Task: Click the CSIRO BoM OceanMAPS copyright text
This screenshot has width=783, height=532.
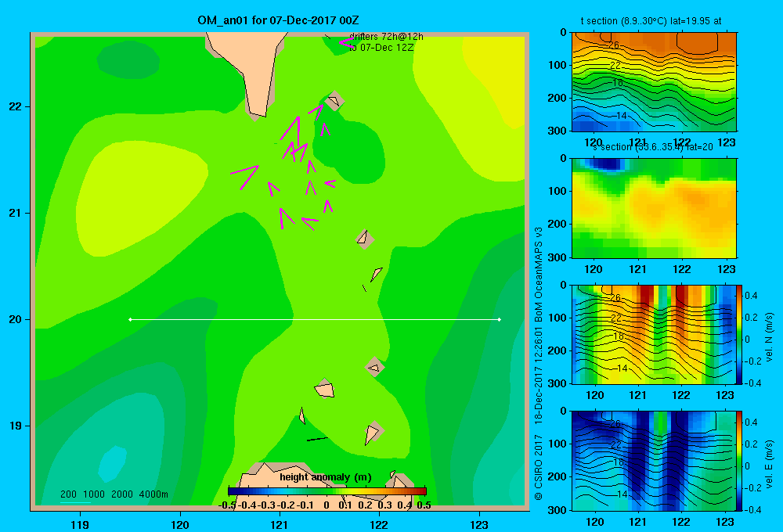Action: click(x=539, y=363)
